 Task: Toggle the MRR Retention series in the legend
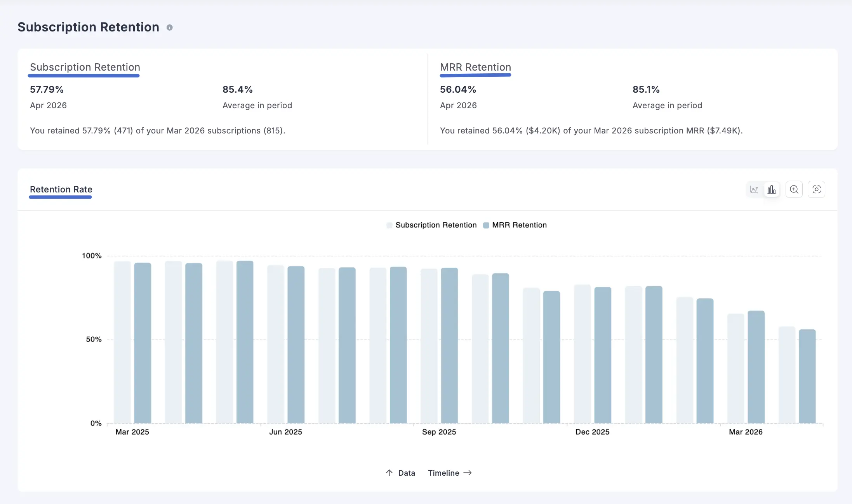519,225
